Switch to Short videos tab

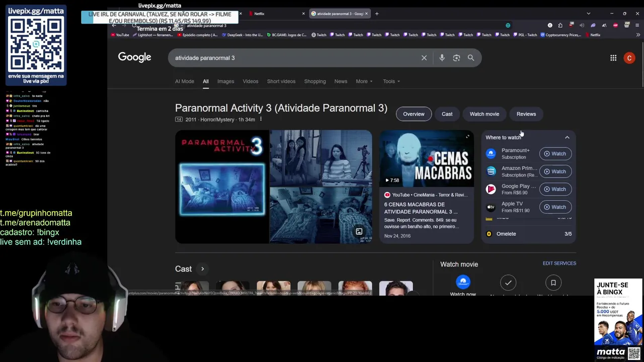[281, 81]
